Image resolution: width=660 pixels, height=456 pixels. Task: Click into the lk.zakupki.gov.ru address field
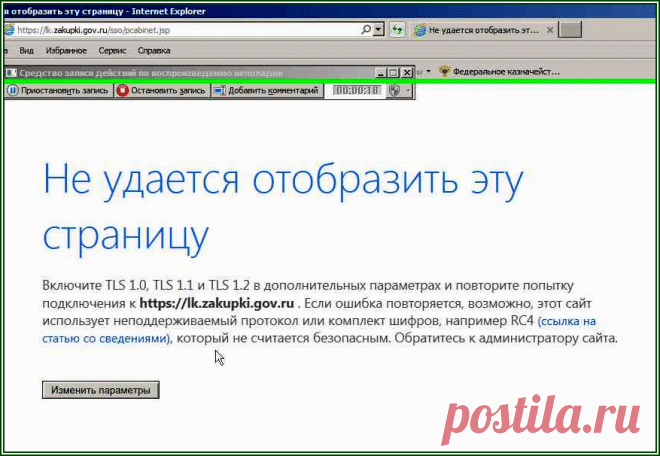[x=187, y=30]
